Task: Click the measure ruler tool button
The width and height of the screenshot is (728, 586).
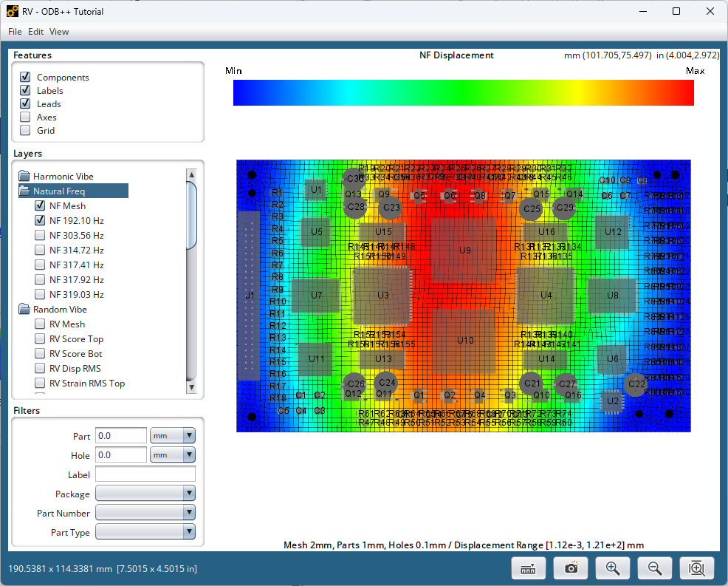Action: (528, 568)
